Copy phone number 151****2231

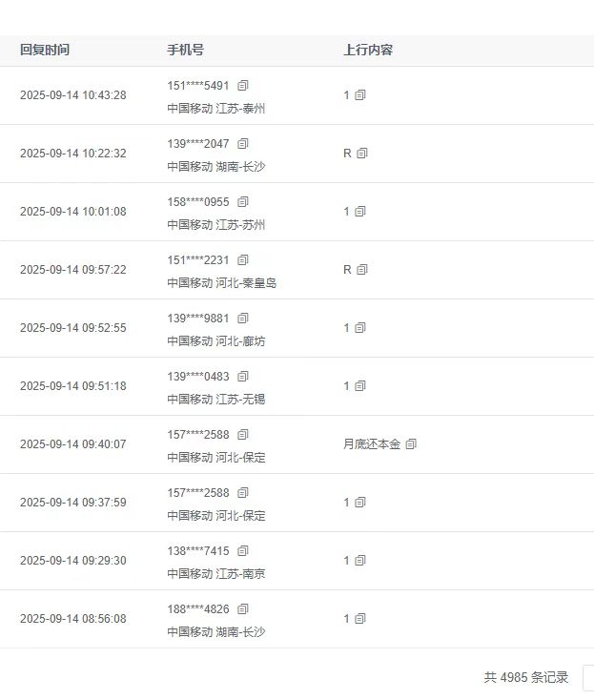click(x=243, y=259)
